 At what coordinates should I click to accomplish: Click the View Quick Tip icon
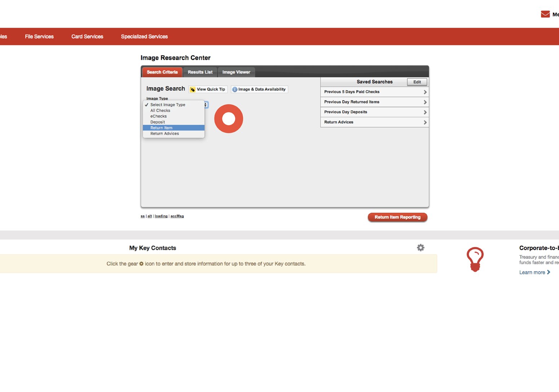[x=193, y=89]
